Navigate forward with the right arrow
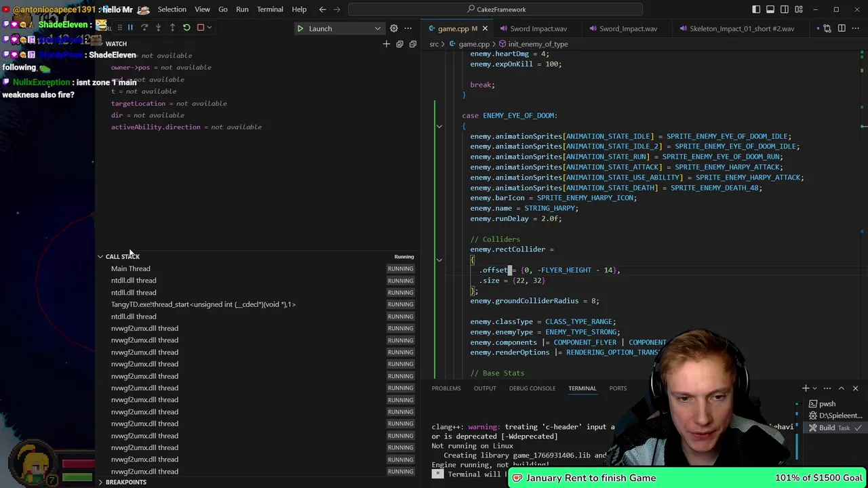The height and width of the screenshot is (488, 868). tap(338, 9)
